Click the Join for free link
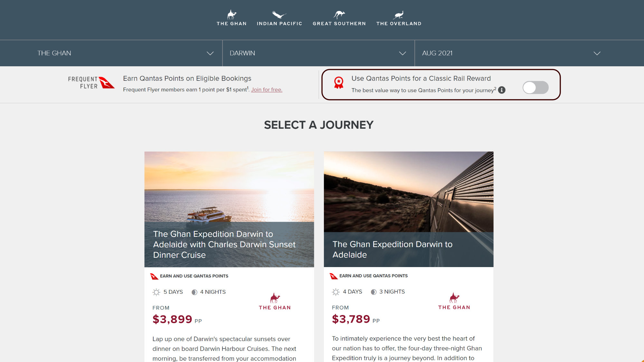The width and height of the screenshot is (644, 362). [267, 90]
